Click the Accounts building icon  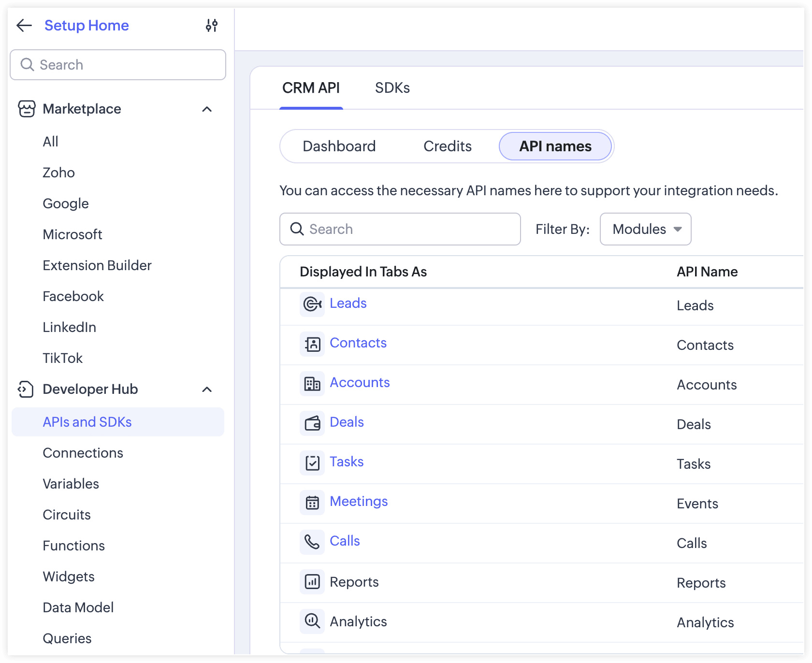click(312, 384)
